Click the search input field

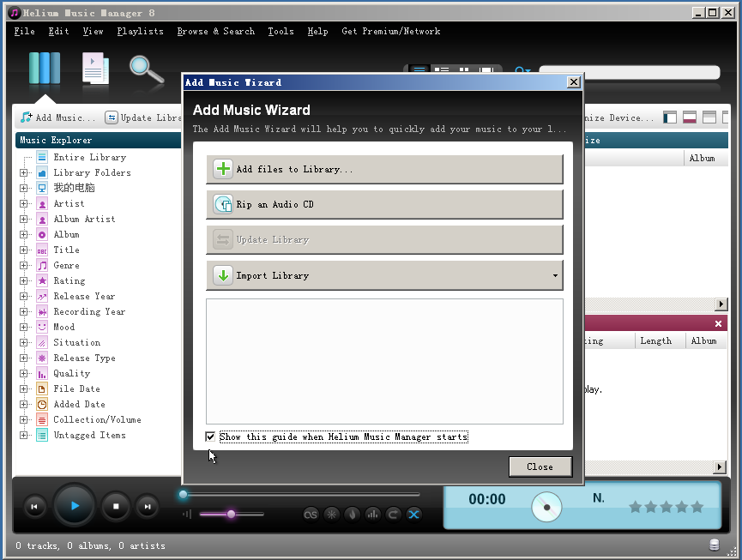pos(630,72)
